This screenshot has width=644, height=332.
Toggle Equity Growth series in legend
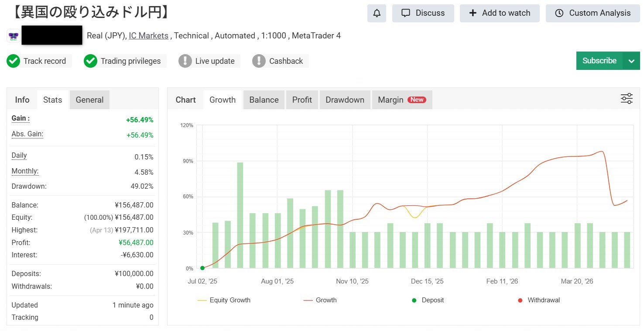point(224,300)
